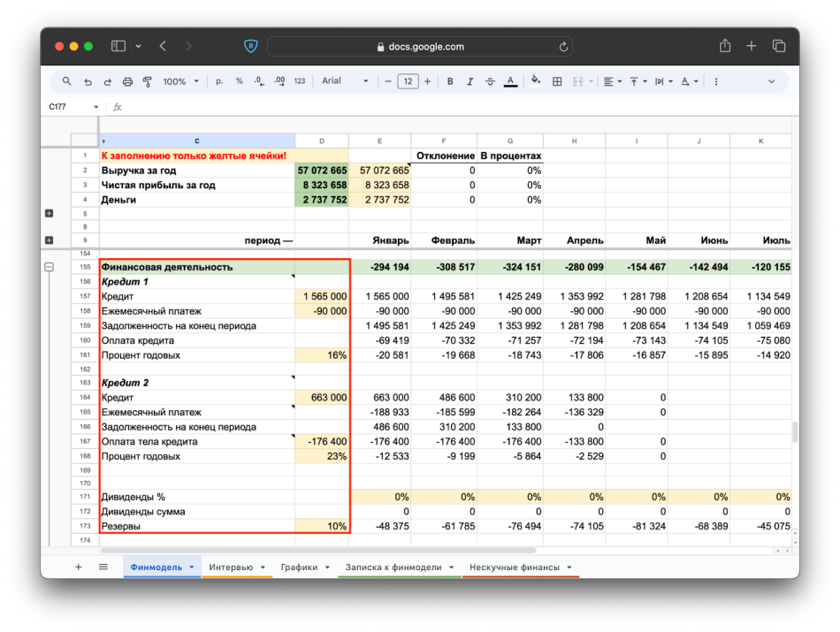Add a new sheet

click(78, 567)
